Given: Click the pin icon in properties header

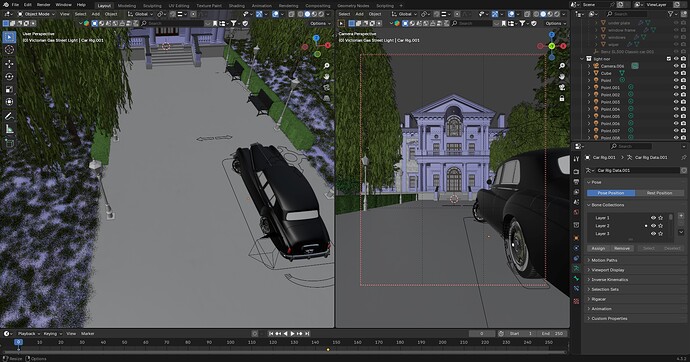Looking at the screenshot, I should (683, 157).
